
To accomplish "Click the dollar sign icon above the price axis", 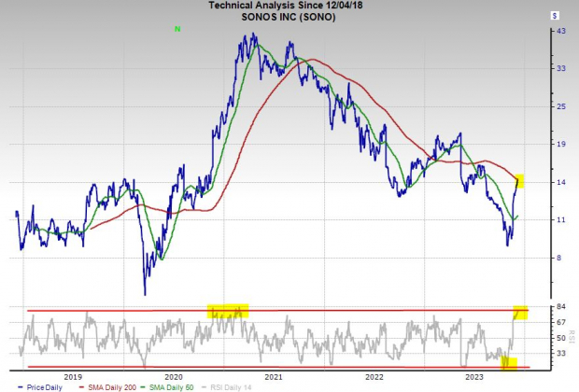I will (555, 16).
